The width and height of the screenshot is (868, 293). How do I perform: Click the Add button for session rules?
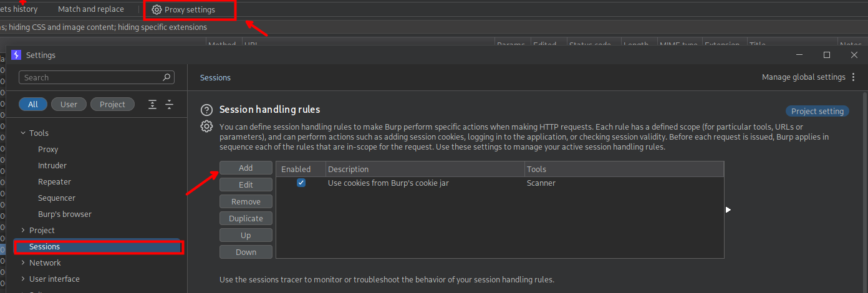246,168
